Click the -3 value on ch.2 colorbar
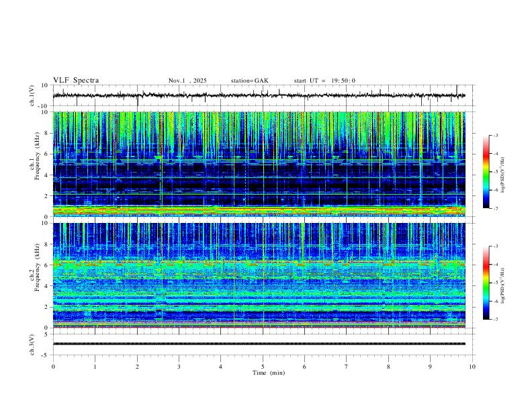The height and width of the screenshot is (411, 532). coord(495,246)
